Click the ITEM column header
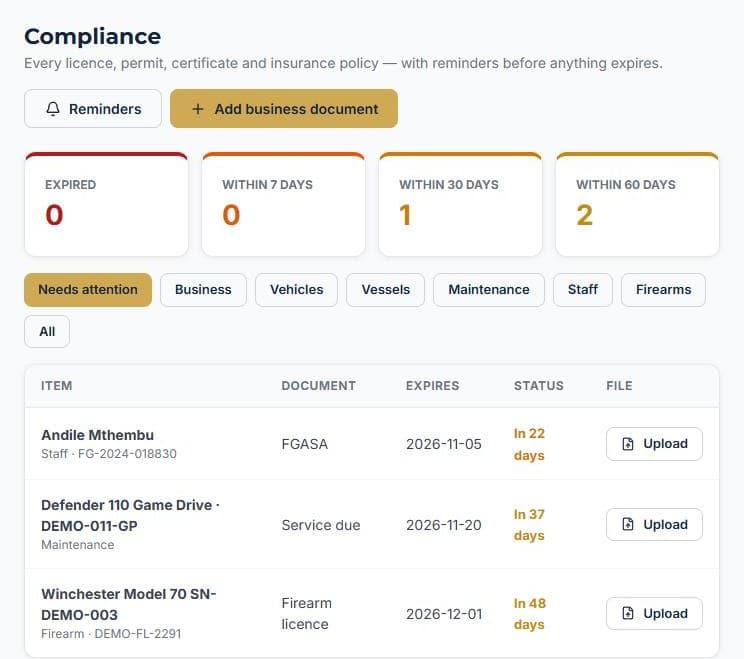 click(x=56, y=386)
